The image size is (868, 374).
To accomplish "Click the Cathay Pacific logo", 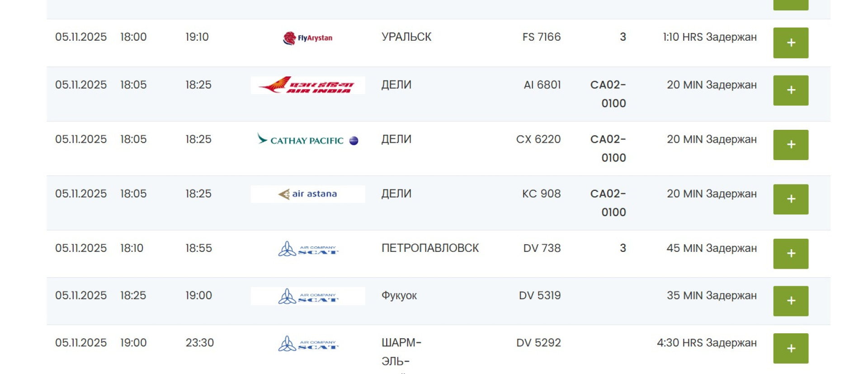I will [x=308, y=140].
